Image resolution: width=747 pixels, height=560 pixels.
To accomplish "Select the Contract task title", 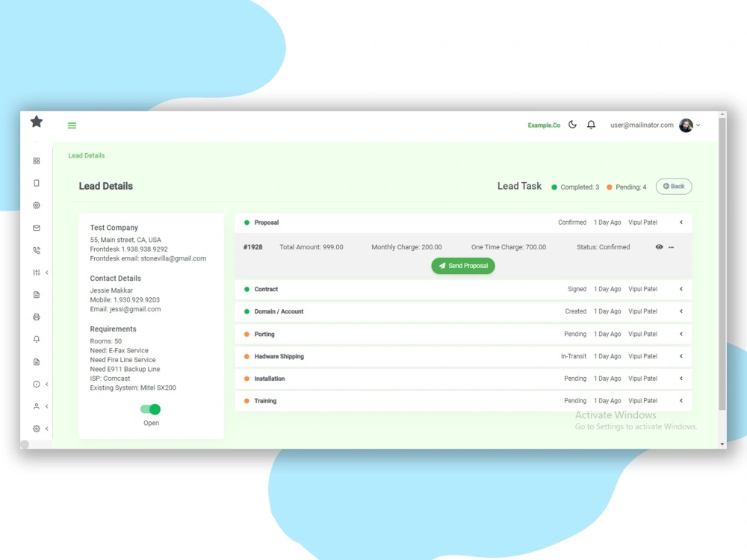I will pyautogui.click(x=266, y=290).
